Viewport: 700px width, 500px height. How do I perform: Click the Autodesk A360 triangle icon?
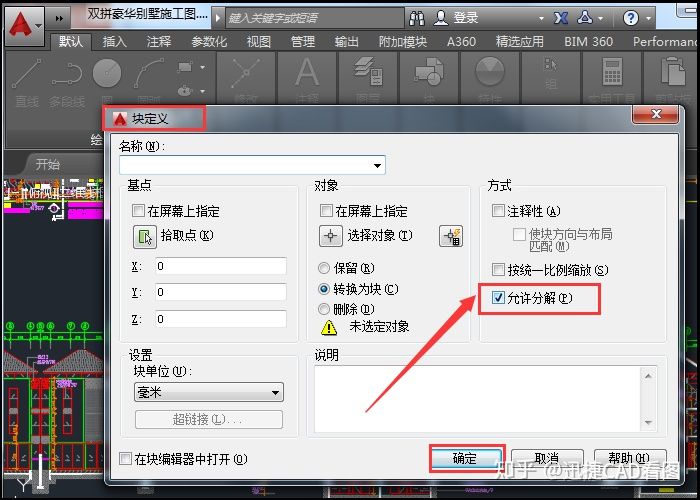click(x=584, y=18)
